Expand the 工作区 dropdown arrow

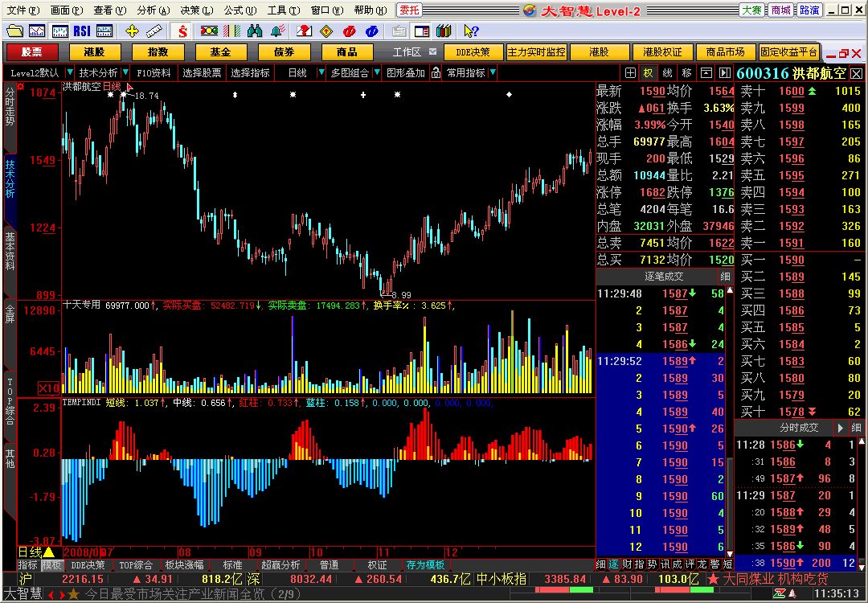433,51
